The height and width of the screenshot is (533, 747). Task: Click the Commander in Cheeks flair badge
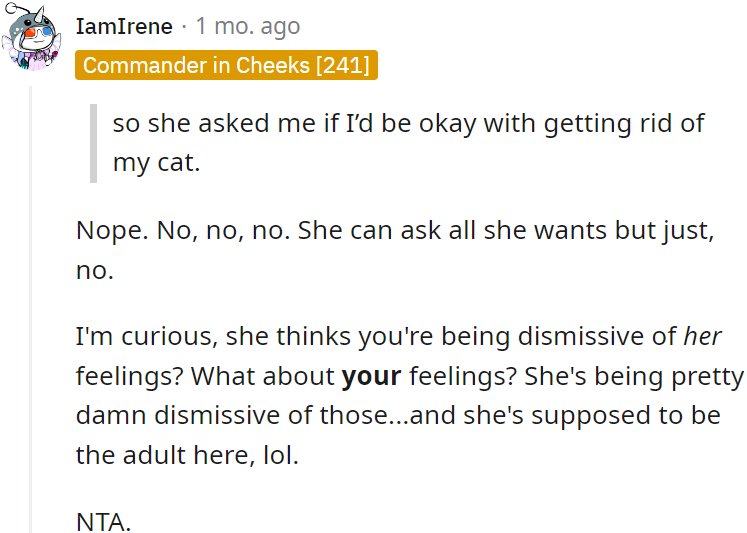(226, 65)
